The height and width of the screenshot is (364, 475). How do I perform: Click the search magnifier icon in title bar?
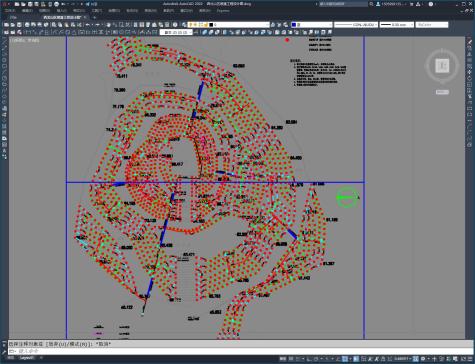[x=371, y=4]
